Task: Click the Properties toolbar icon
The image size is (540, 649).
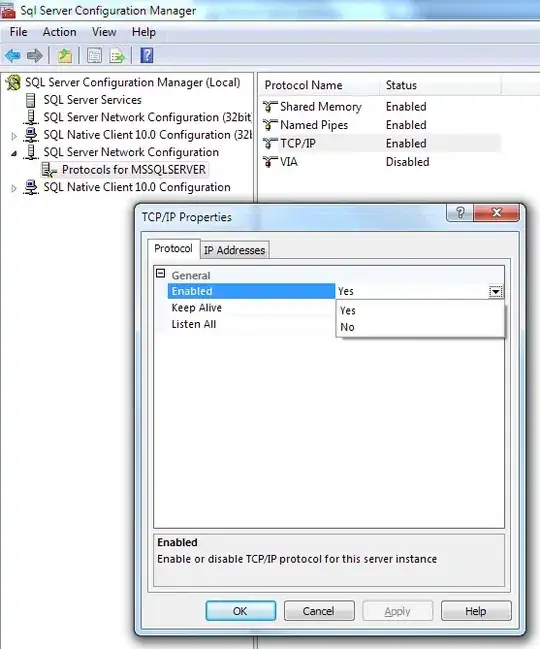Action: (x=94, y=55)
